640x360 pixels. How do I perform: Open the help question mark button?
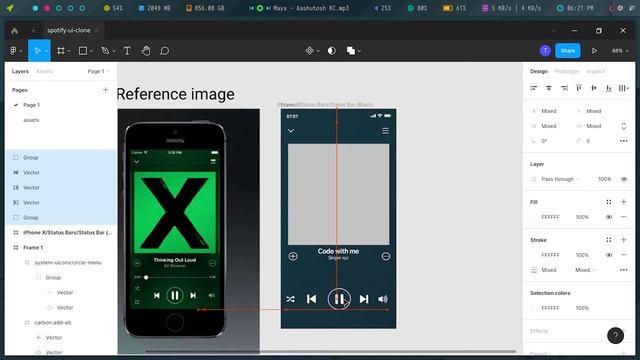(x=616, y=336)
